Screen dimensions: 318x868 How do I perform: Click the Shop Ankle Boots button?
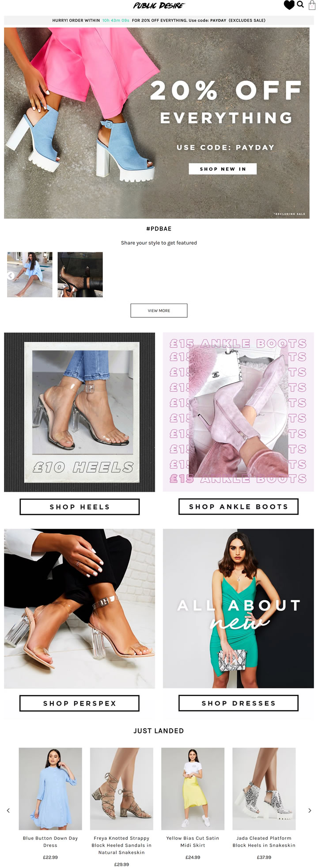coord(238,506)
